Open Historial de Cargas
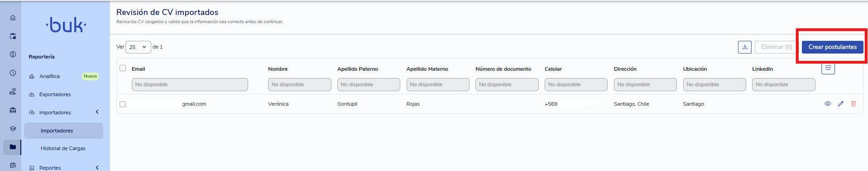 [63, 148]
